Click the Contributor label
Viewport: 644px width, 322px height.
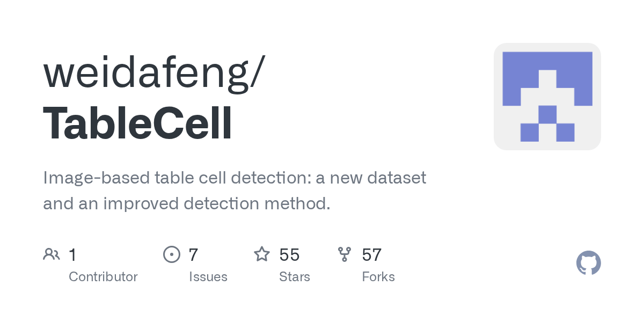coord(103,277)
